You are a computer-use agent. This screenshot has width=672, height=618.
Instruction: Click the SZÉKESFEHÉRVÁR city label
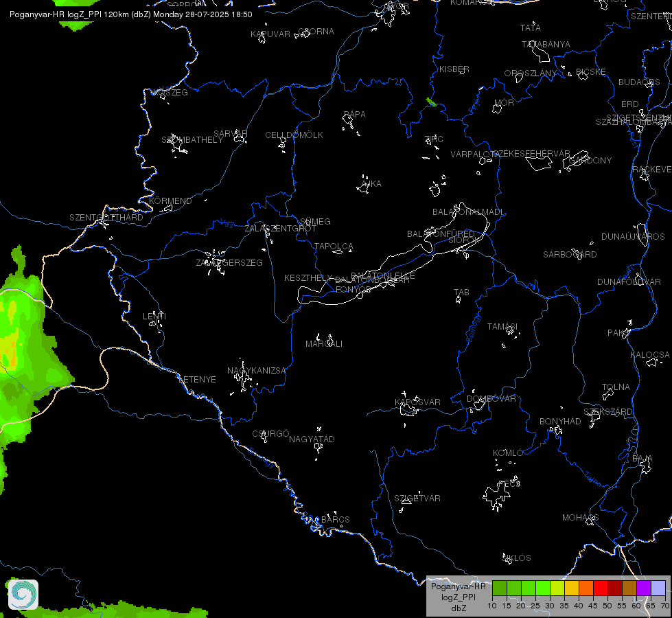(x=532, y=153)
